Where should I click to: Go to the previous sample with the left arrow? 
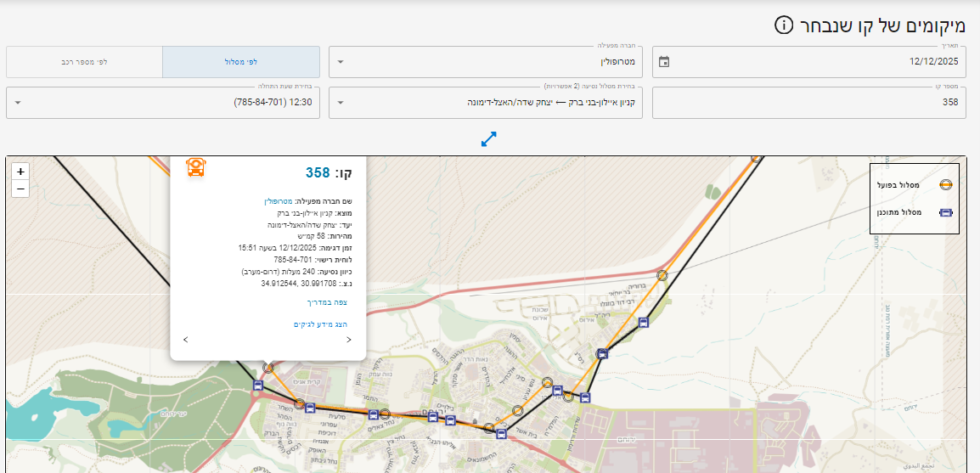pos(186,340)
